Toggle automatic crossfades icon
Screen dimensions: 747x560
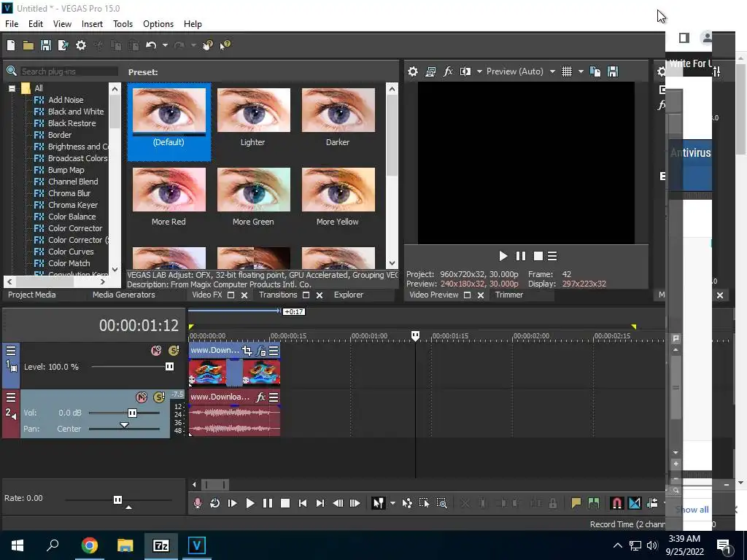click(635, 503)
